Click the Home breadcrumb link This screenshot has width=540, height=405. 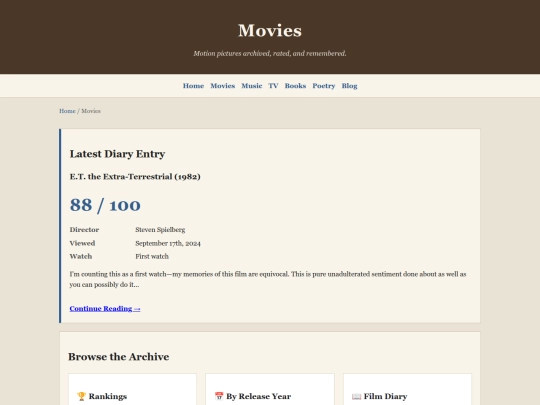(67, 111)
